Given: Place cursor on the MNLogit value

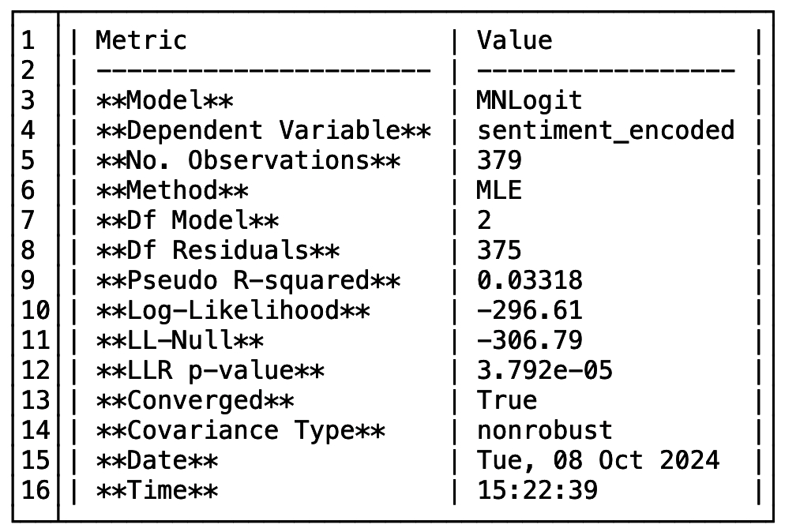Looking at the screenshot, I should pos(529,100).
